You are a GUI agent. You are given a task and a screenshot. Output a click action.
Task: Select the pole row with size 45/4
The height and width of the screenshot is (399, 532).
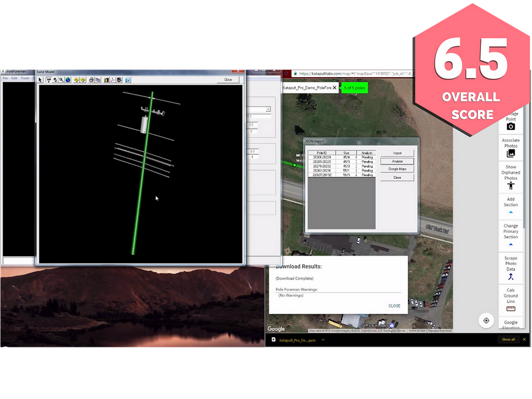coord(341,157)
